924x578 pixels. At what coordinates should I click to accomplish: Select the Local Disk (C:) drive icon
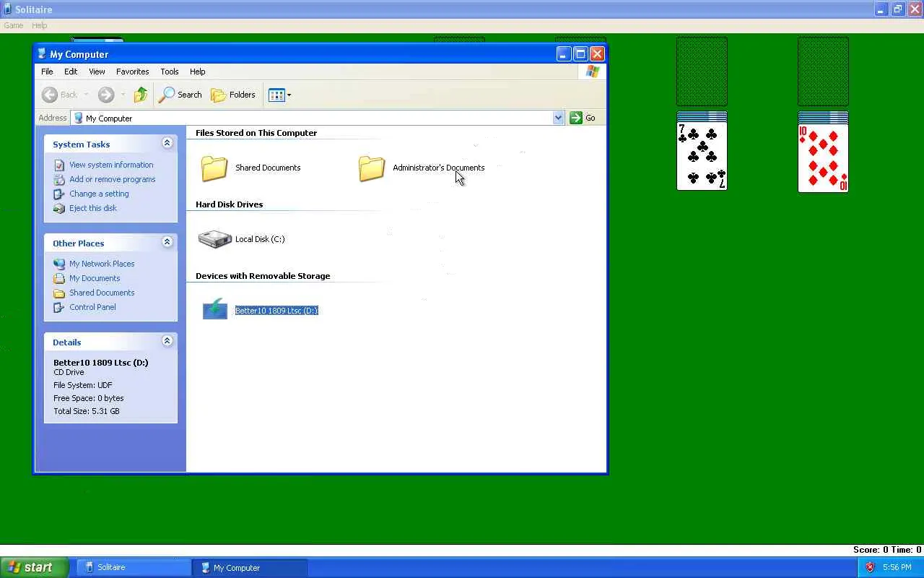214,239
